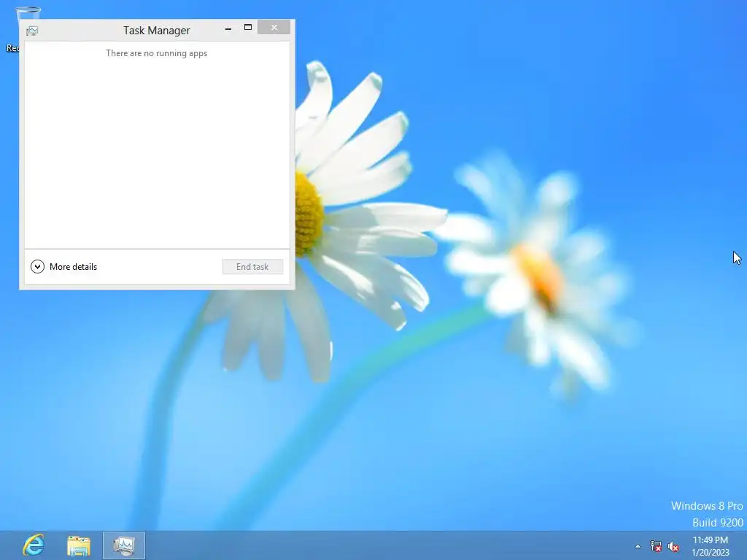Click 'There are no running apps' text
The image size is (747, 560).
pos(156,53)
